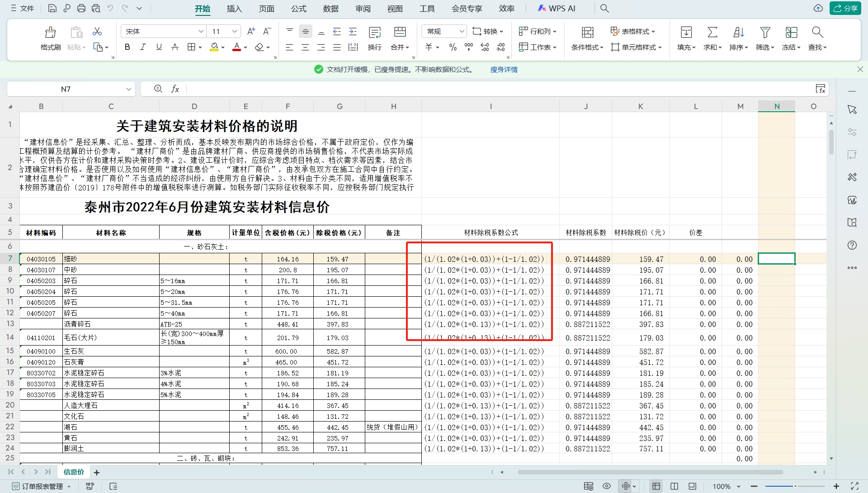
Task: Open the borders dropdown arrow
Action: click(200, 47)
